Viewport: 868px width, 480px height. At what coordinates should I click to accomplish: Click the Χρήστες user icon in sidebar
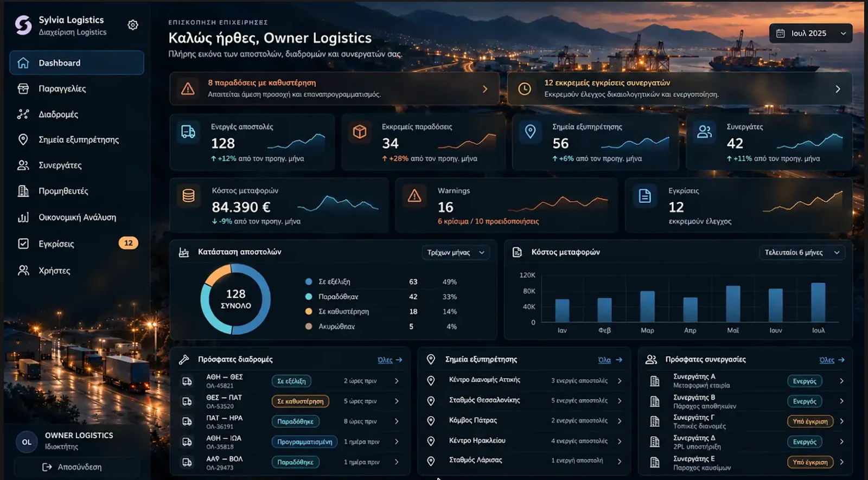[23, 270]
